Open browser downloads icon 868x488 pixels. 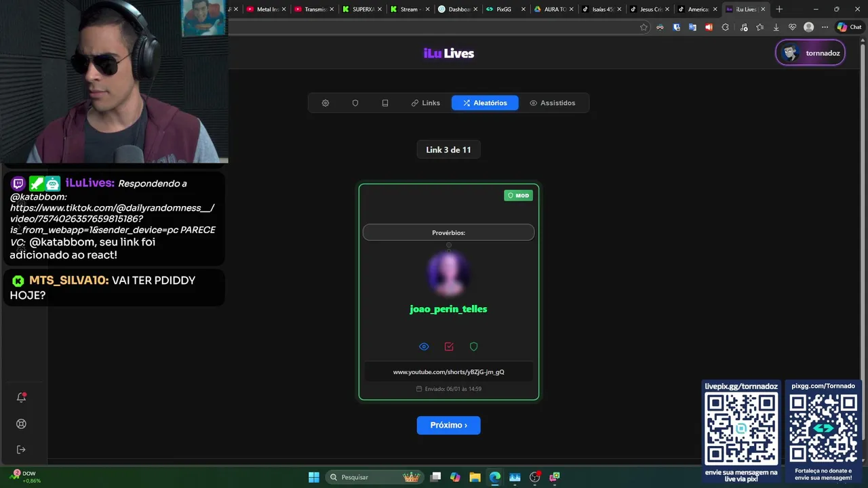pos(776,27)
